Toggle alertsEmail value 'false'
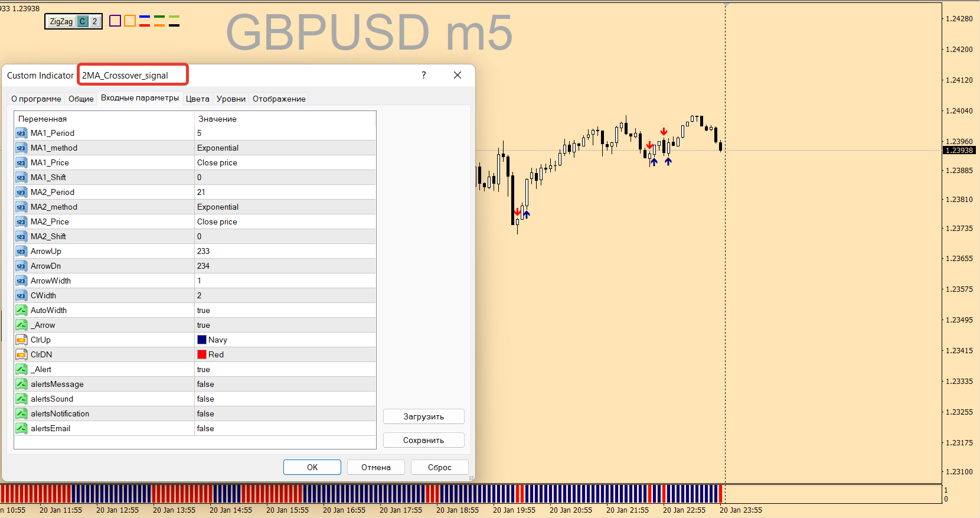 (x=285, y=428)
